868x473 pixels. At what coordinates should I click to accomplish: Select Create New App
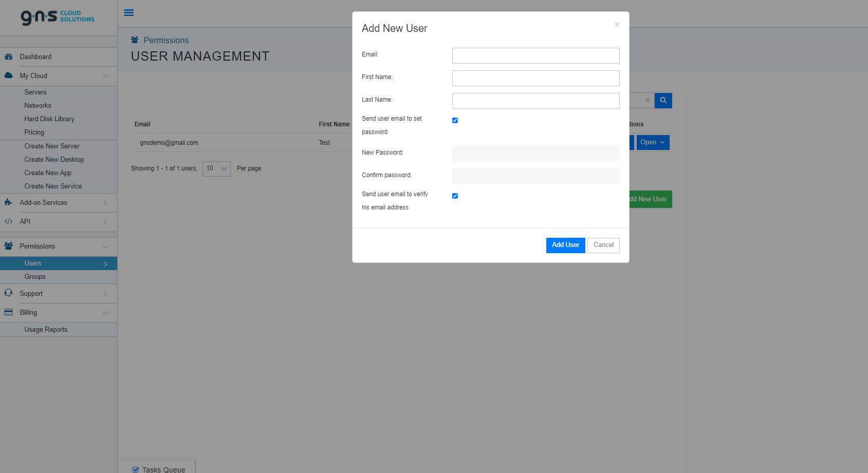48,173
